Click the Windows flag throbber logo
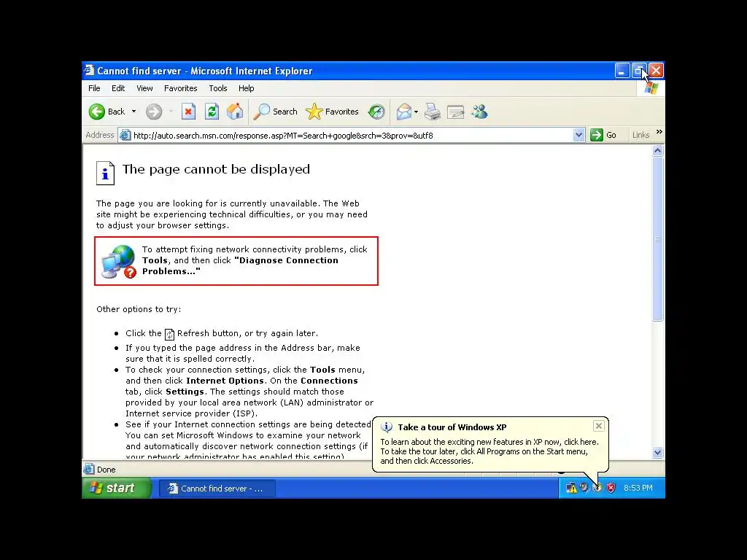The height and width of the screenshot is (560, 747). point(651,88)
